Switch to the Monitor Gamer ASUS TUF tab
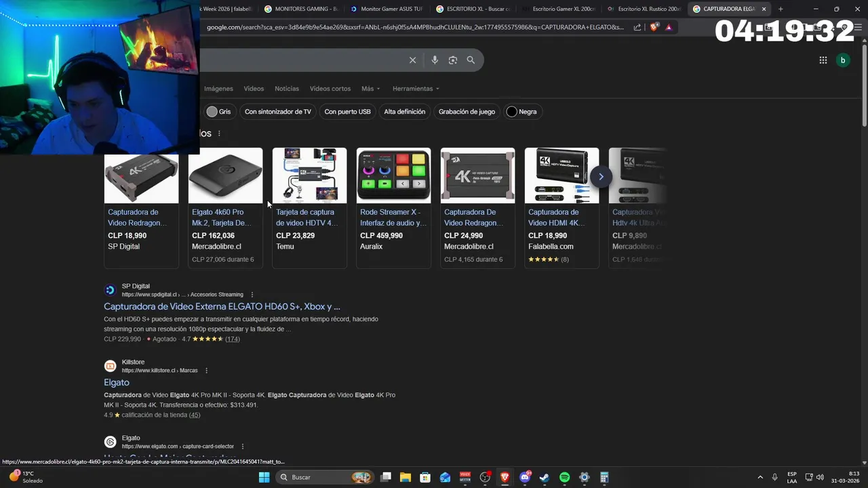Viewport: 868px width, 488px height. (387, 9)
